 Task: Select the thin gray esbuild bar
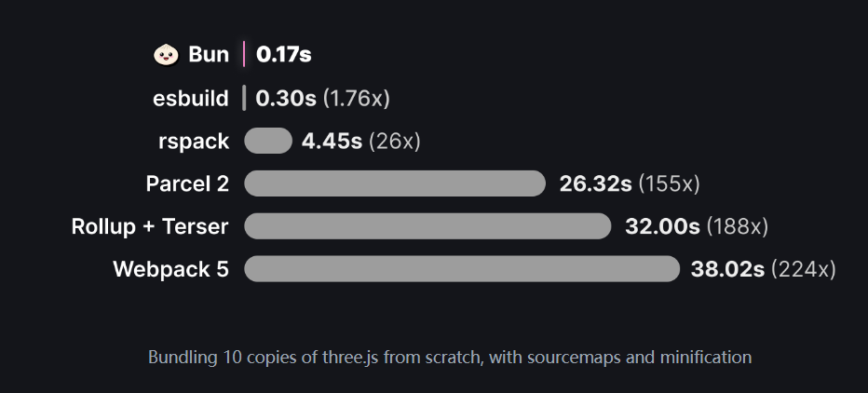pos(244,98)
